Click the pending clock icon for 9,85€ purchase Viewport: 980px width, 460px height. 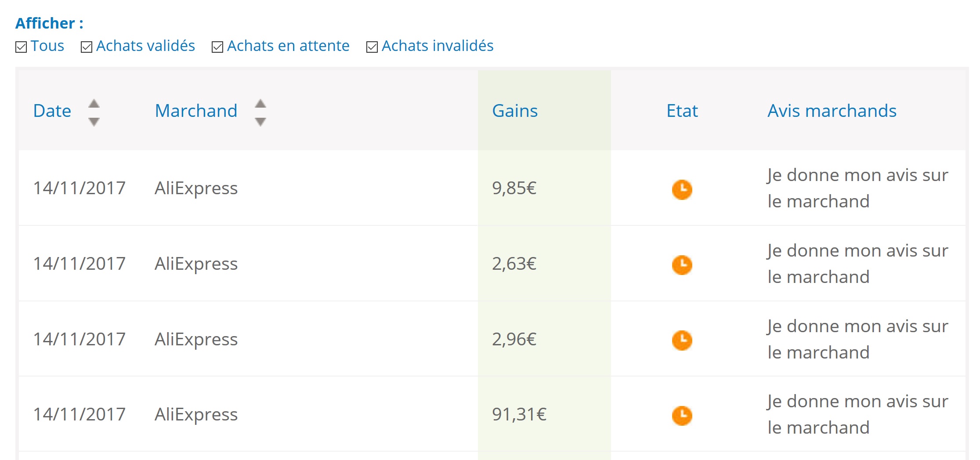click(x=682, y=189)
